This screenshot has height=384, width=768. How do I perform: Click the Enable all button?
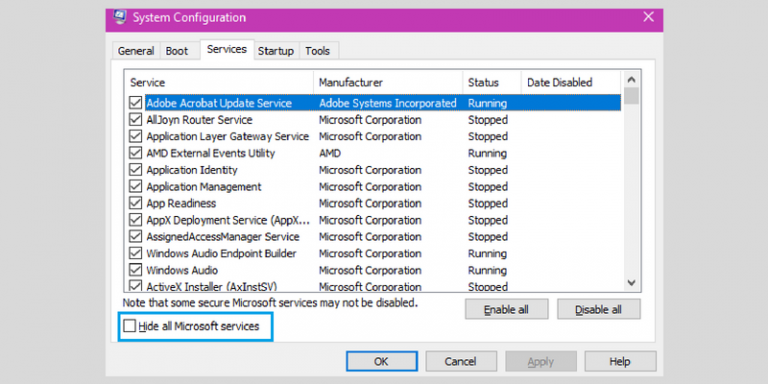coord(506,310)
